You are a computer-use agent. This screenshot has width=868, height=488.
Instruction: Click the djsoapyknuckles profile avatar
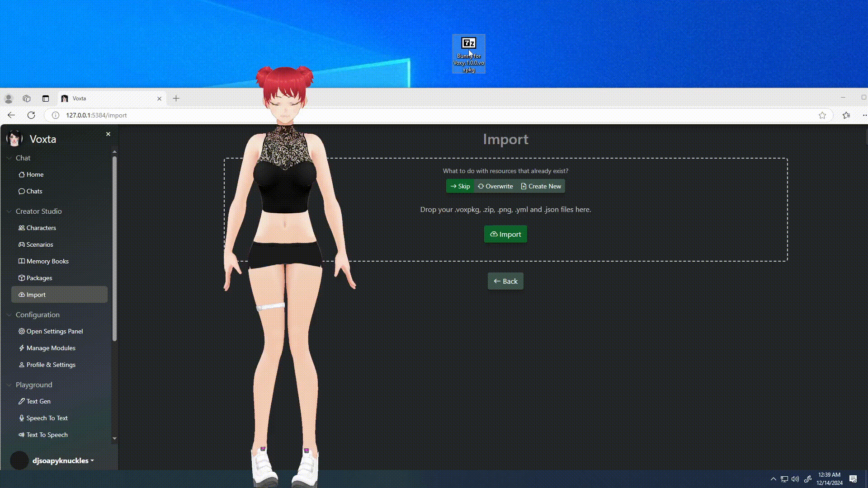[19, 460]
